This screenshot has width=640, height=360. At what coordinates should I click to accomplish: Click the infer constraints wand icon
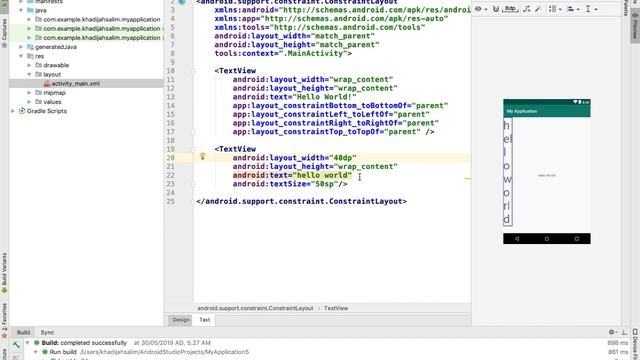tap(538, 9)
